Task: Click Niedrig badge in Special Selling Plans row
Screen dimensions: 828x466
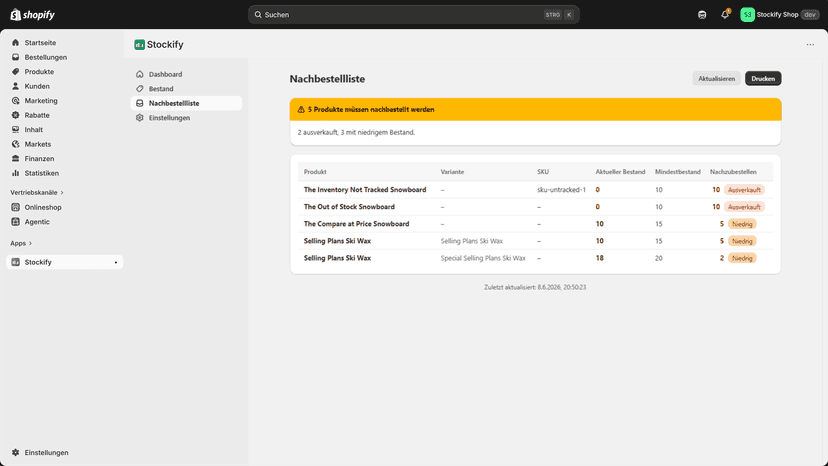Action: 742,258
